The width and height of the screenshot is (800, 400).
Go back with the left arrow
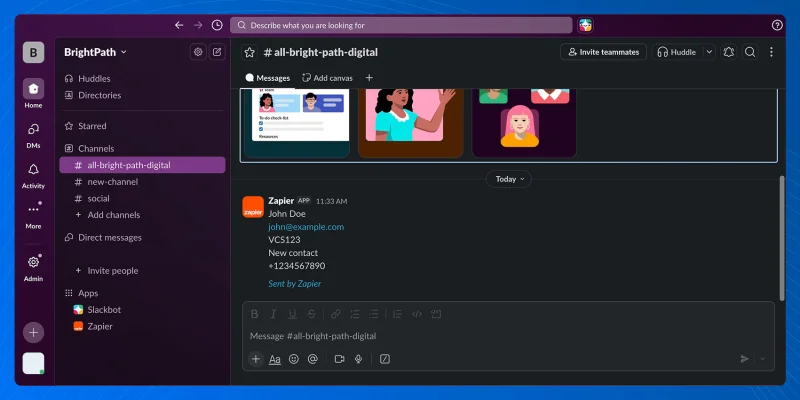click(179, 25)
